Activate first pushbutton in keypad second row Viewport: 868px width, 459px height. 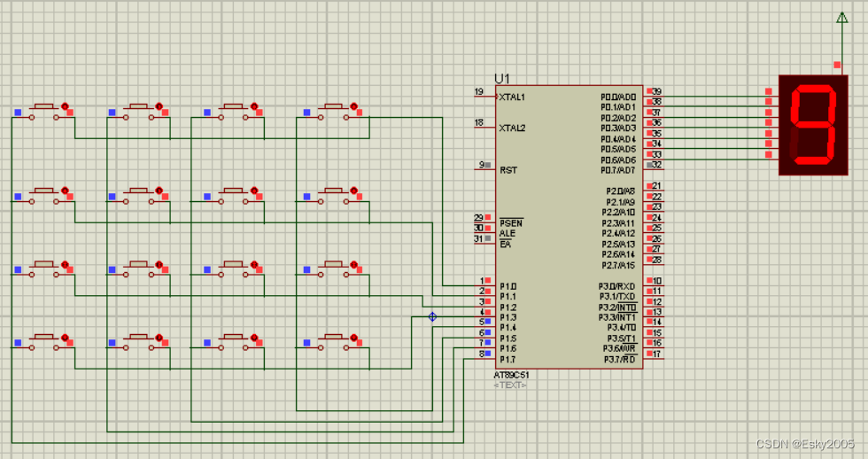(x=43, y=196)
